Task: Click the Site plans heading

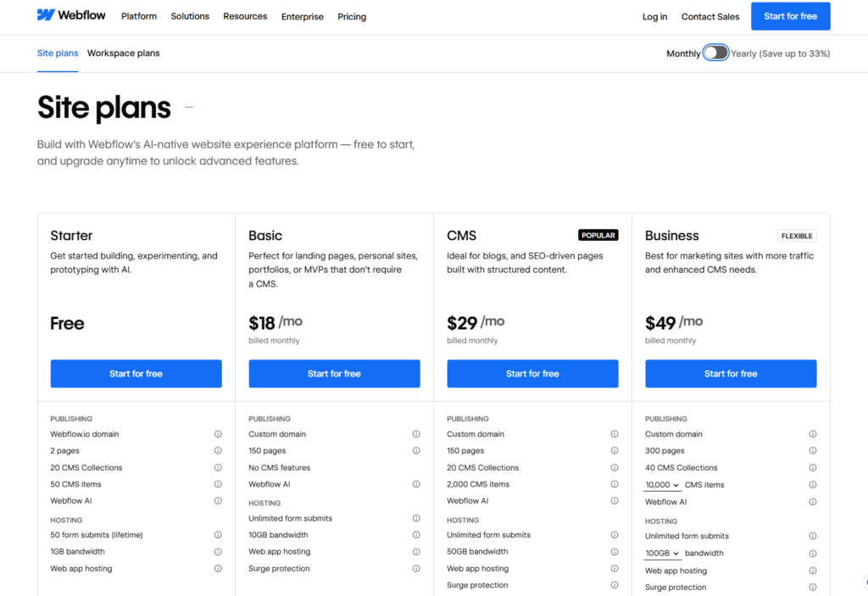Action: tap(104, 107)
